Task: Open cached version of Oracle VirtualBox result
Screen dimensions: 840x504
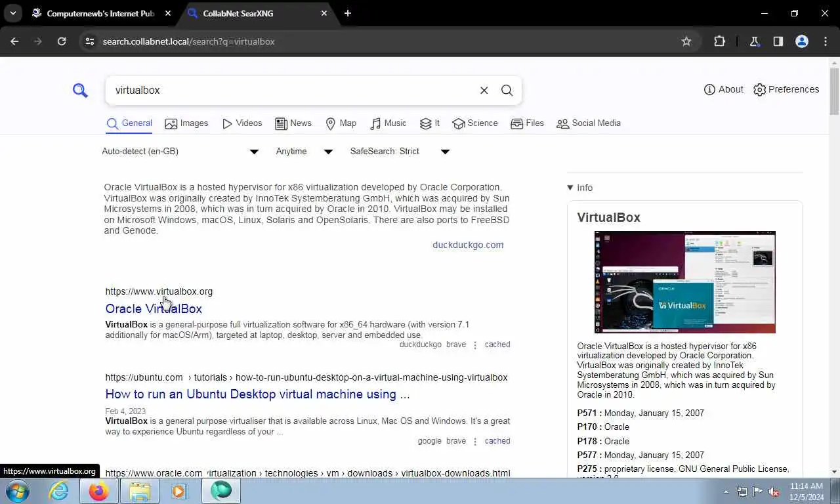Action: pos(497,345)
